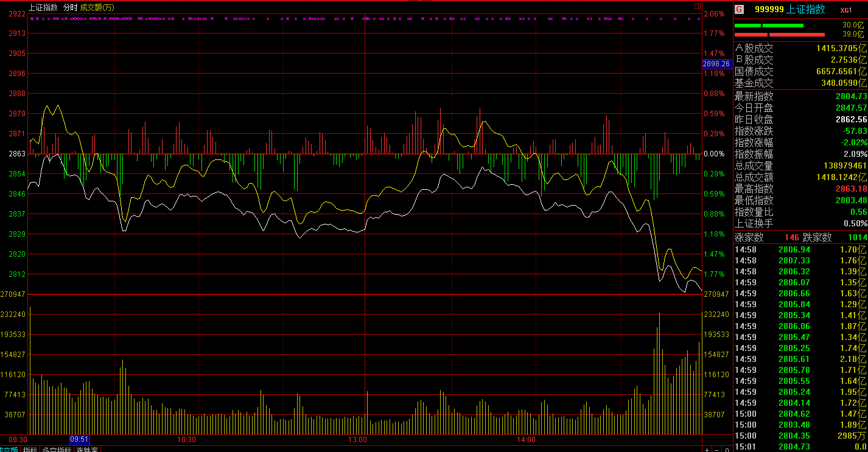Screen dimensions: 868x452
Task: Click the small square icon above the chart
Action: [698, 6]
